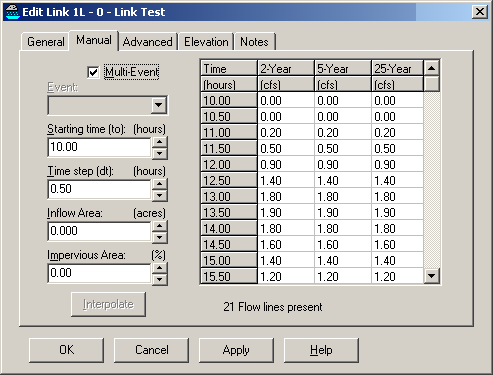
Task: Select the 2-Year column header
Action: (x=286, y=69)
